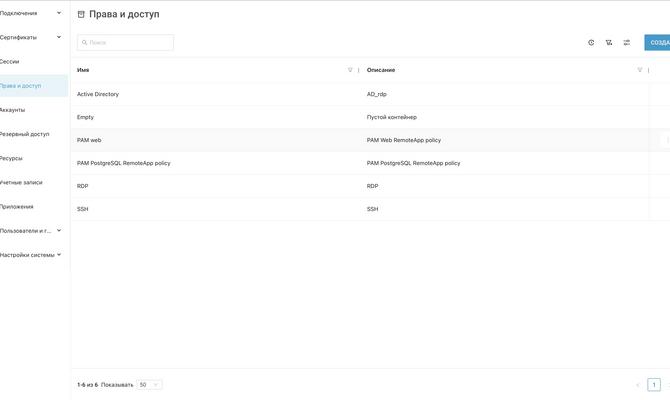Click the clear filters funnel icon
Image resolution: width=670 pixels, height=400 pixels.
tap(609, 43)
